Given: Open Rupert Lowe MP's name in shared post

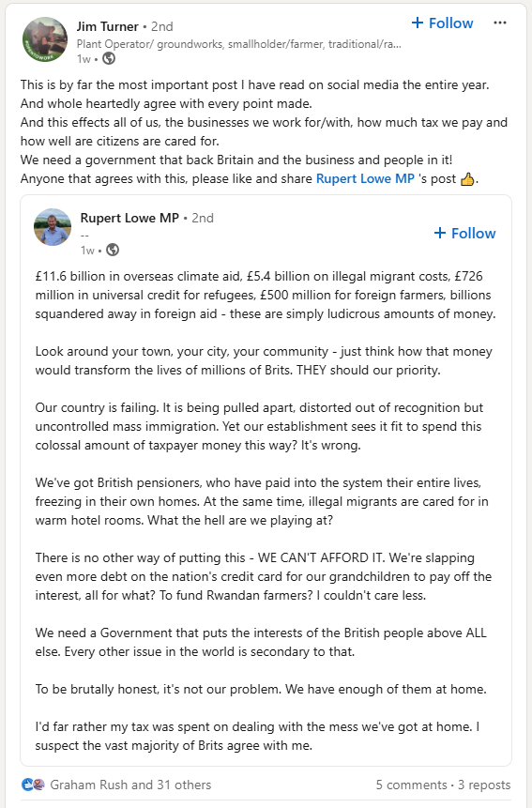Looking at the screenshot, I should [129, 218].
